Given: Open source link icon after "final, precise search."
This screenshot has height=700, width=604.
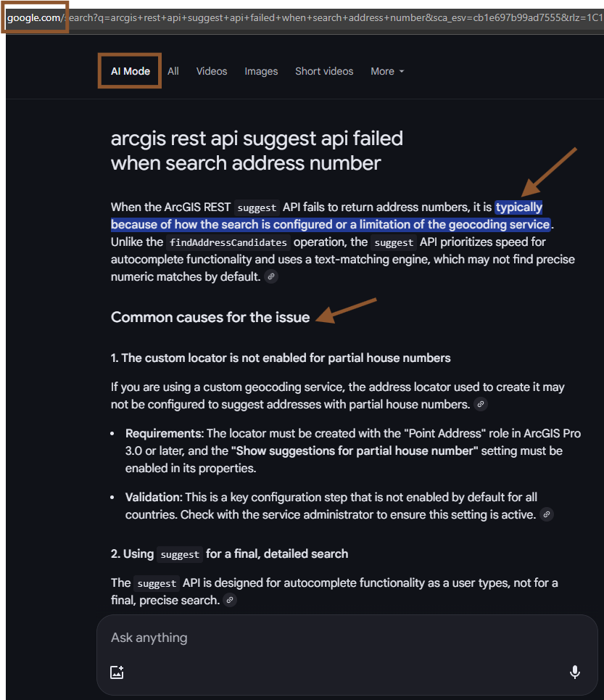Looking at the screenshot, I should point(230,601).
